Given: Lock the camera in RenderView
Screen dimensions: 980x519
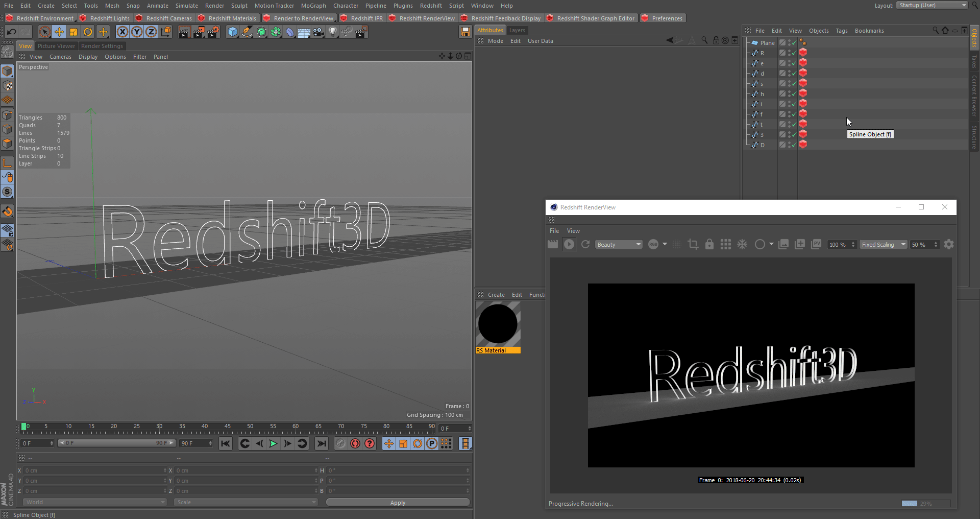Looking at the screenshot, I should (x=709, y=245).
